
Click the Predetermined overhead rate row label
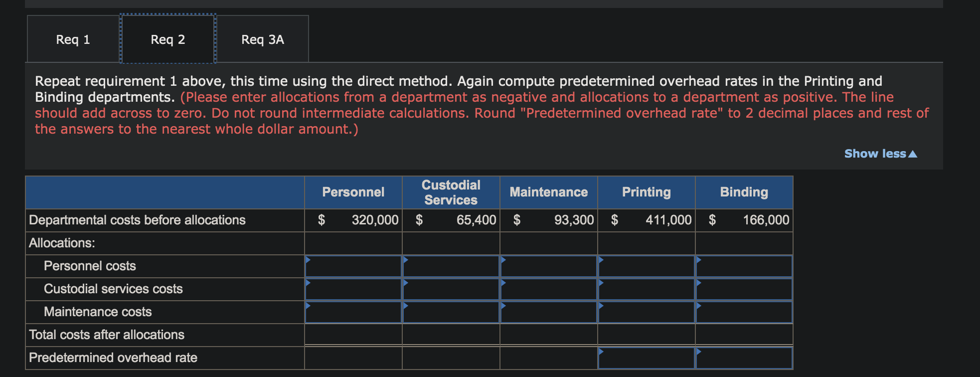tap(113, 358)
